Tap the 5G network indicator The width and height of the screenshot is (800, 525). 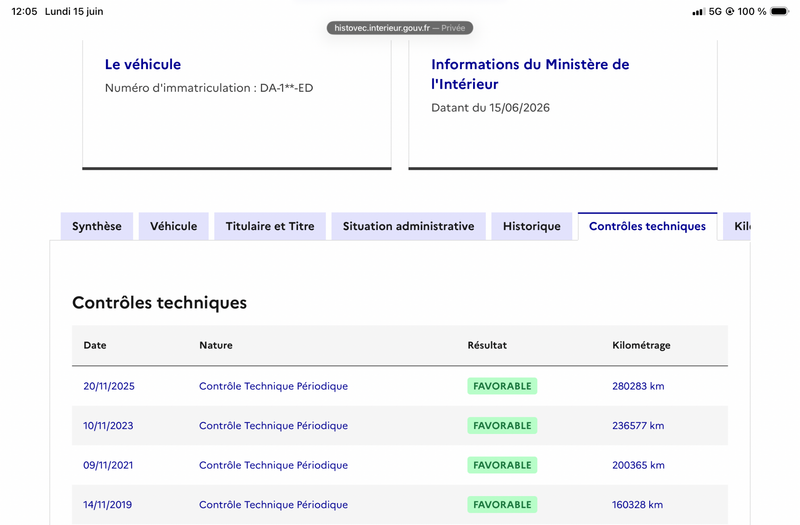(x=715, y=11)
